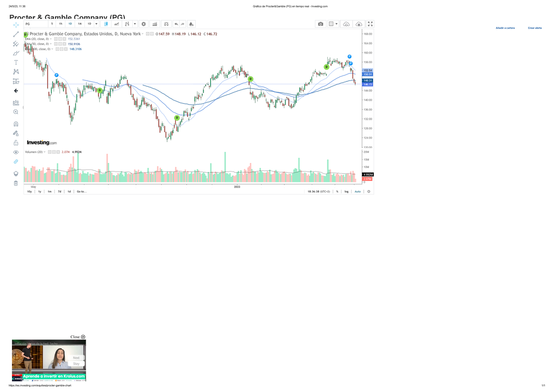Click the trash bin to remove drawings

tap(16, 183)
